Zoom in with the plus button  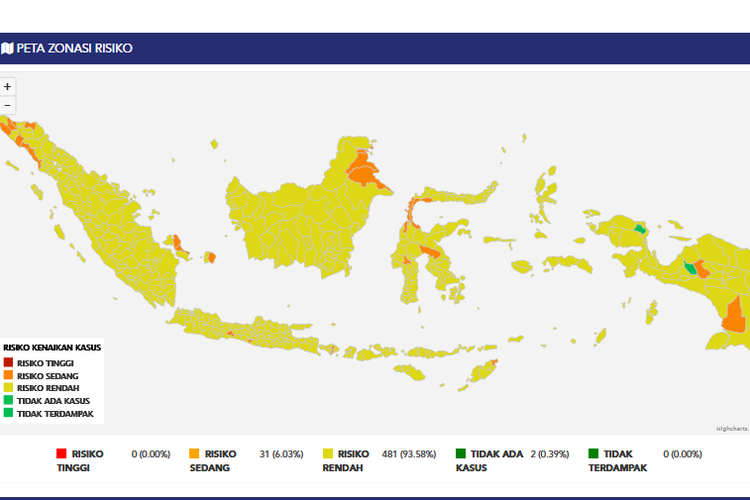click(8, 87)
